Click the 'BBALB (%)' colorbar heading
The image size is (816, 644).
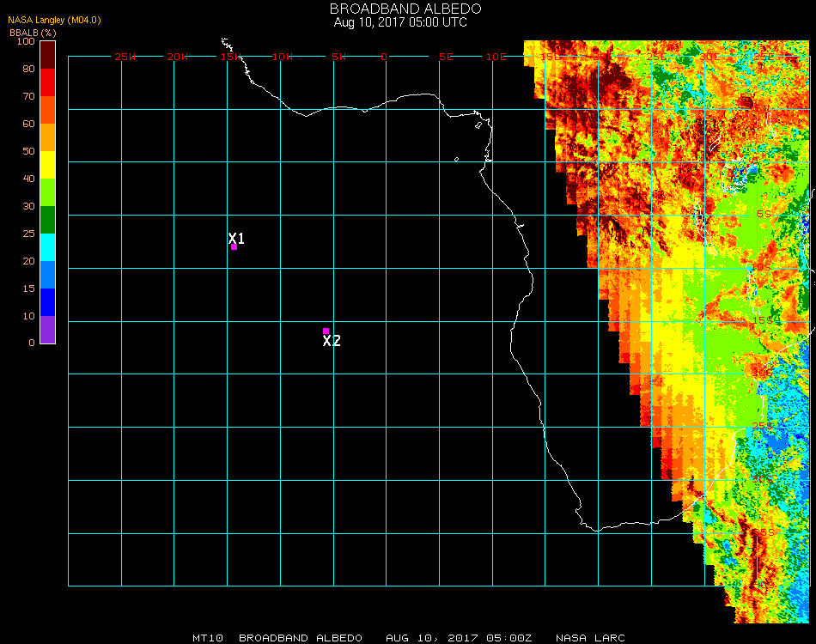pyautogui.click(x=33, y=33)
